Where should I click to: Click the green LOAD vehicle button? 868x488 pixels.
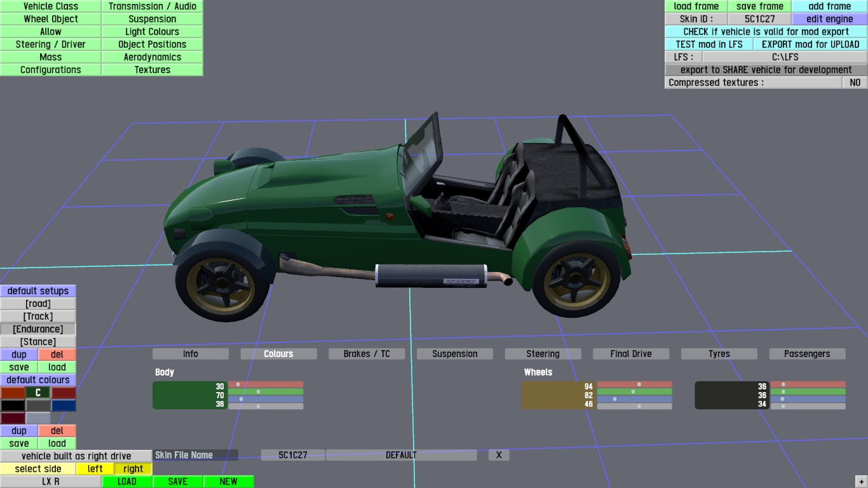[127, 482]
